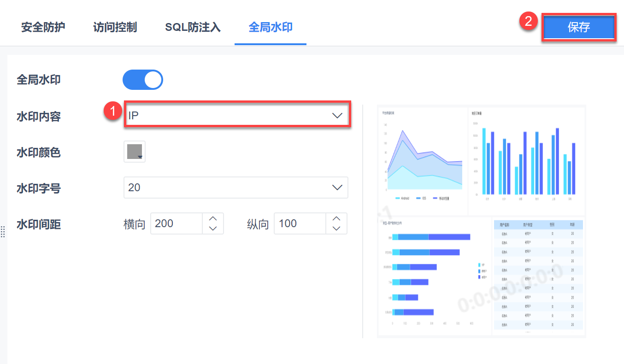Viewport: 624px width, 364px height.
Task: Click the 纵向 spacing input field
Action: [x=300, y=223]
